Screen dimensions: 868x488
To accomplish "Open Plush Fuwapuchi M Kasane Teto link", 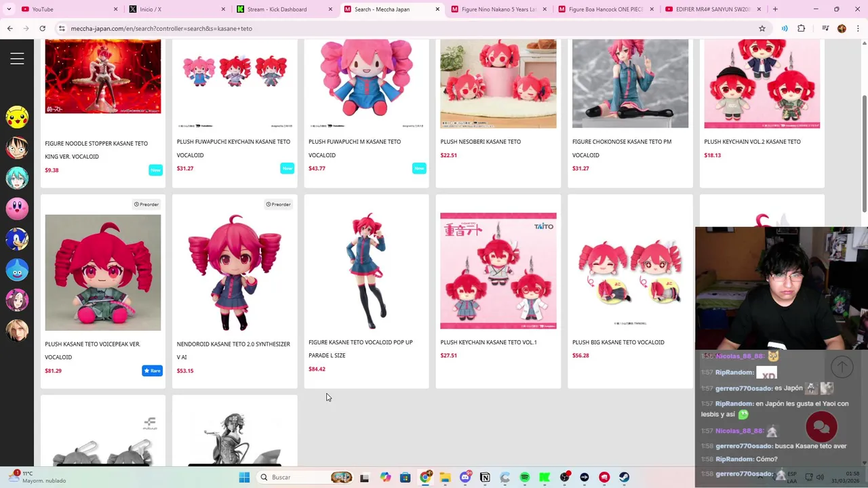I will [x=355, y=148].
